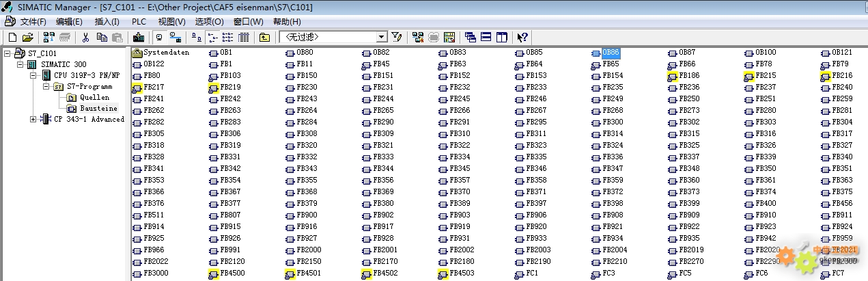Image resolution: width=868 pixels, height=281 pixels.
Task: Click the New project toolbar icon
Action: [12, 36]
